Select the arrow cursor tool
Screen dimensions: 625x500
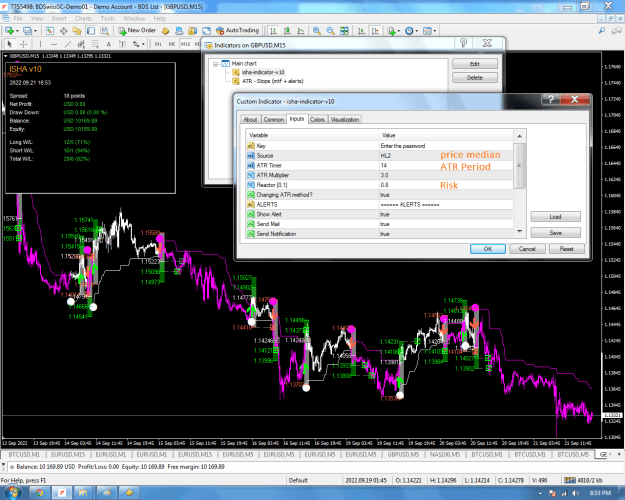point(10,44)
